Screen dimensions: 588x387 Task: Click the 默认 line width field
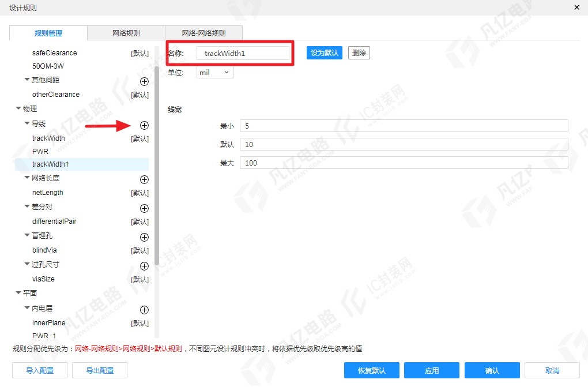click(404, 145)
